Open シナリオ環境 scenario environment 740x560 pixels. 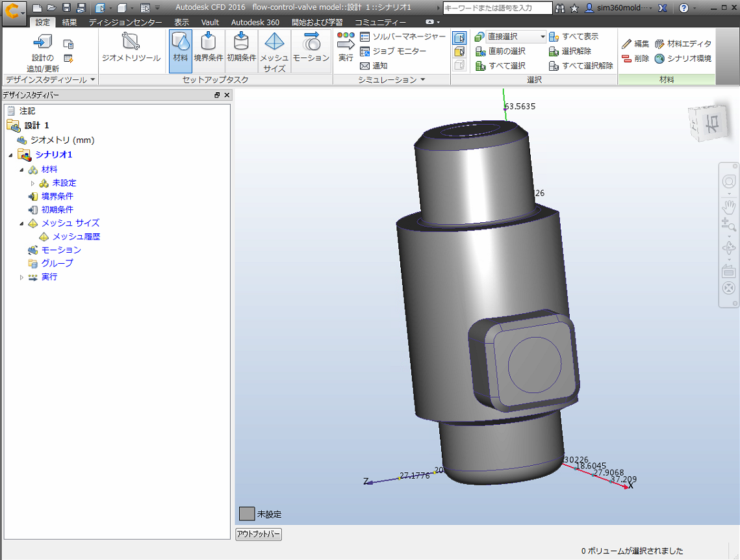683,58
